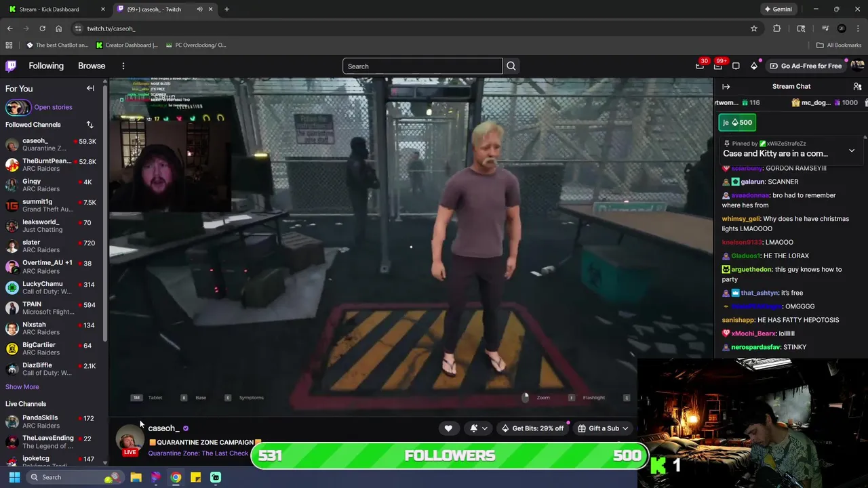
Task: Open leaksworld_ followed channel
Action: (53, 226)
